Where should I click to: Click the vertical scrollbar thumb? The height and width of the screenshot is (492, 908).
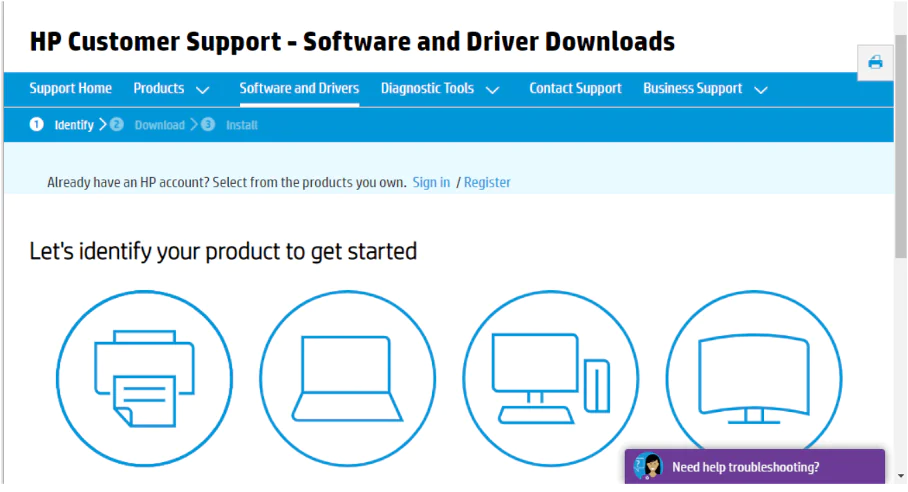(900, 146)
